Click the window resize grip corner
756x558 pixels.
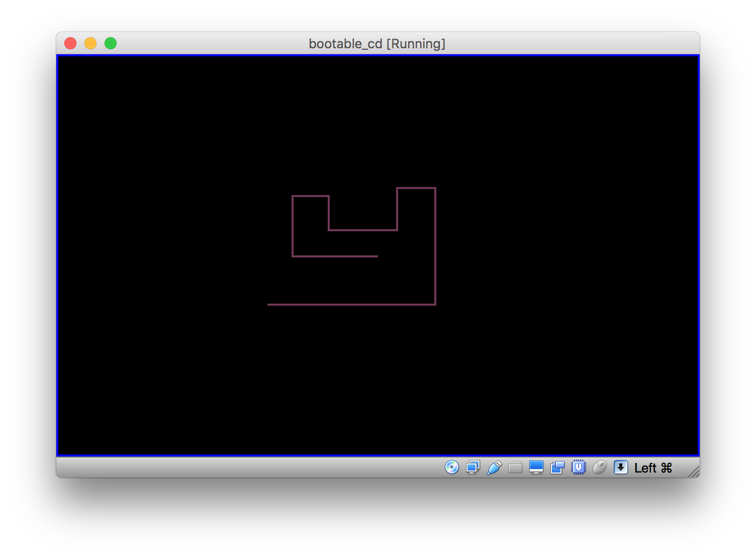(x=694, y=472)
